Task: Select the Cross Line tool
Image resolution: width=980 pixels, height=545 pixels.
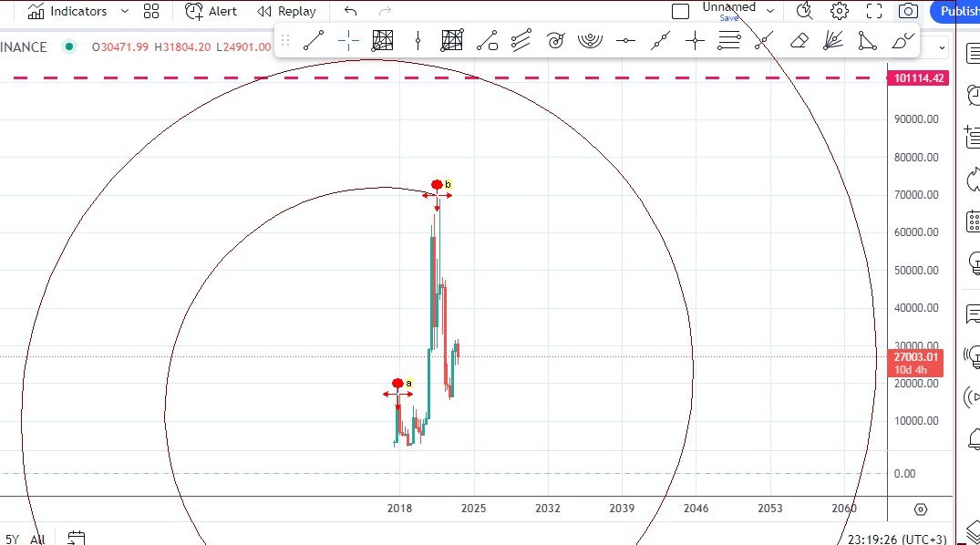Action: point(695,41)
